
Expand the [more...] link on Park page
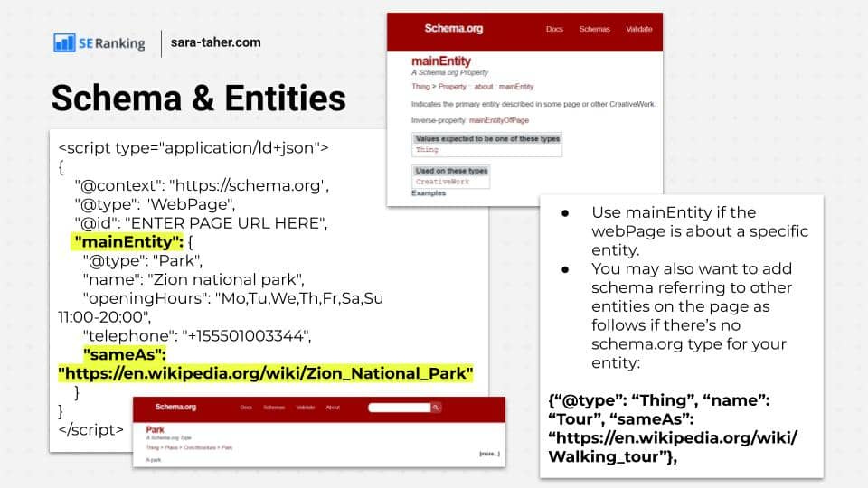tap(489, 454)
